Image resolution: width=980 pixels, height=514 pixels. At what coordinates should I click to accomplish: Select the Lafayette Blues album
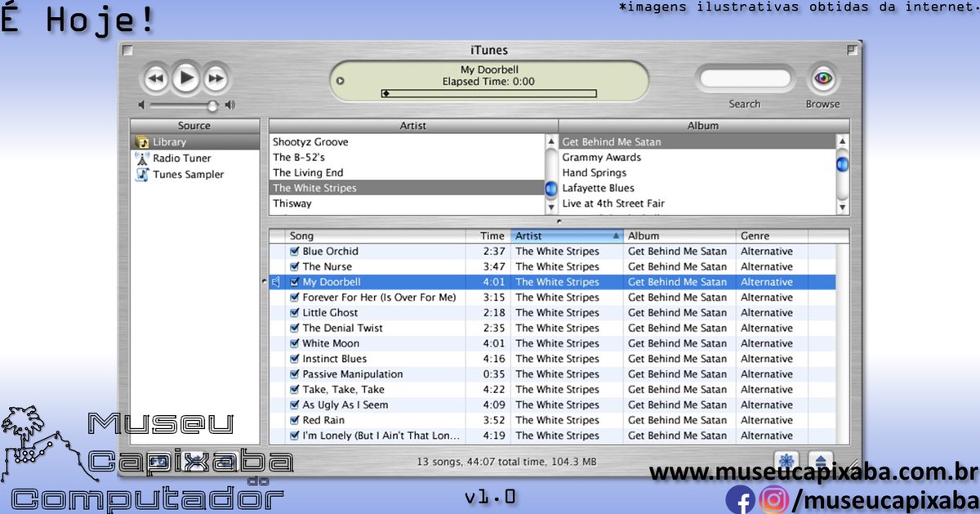point(698,188)
